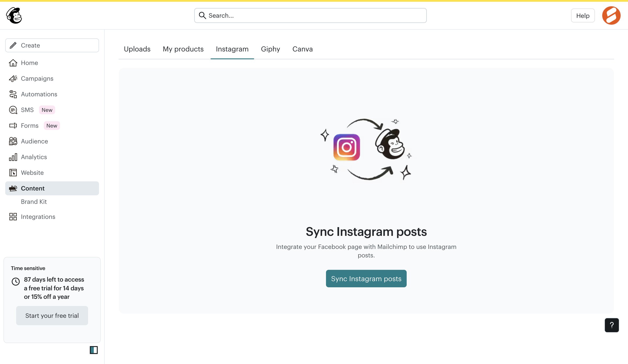Open Audience in the sidebar
The image size is (628, 364).
click(52, 141)
